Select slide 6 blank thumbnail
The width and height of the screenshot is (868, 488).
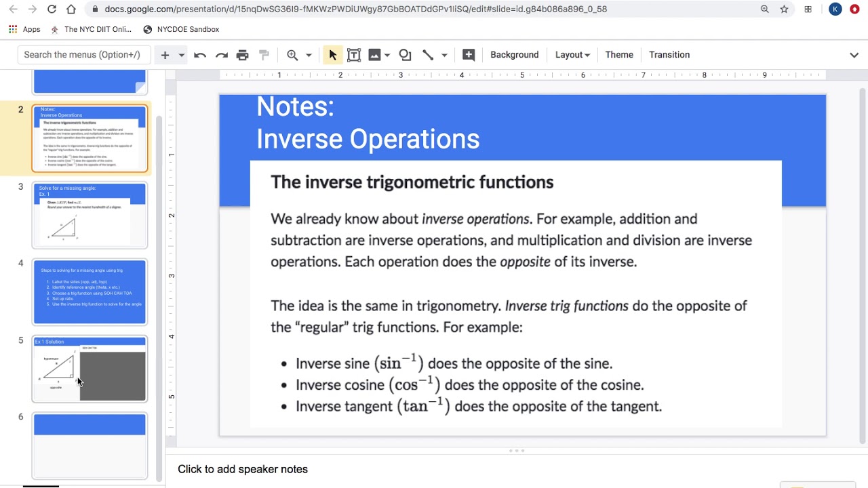pyautogui.click(x=90, y=446)
